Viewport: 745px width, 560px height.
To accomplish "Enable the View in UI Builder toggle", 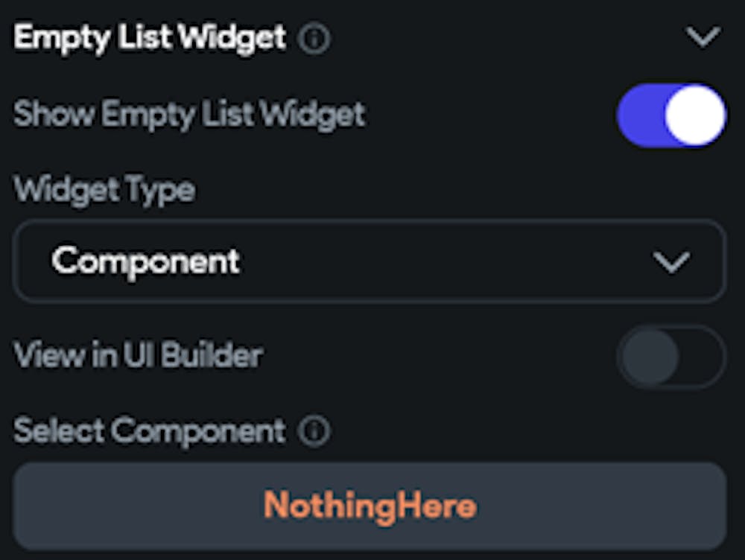I will pos(670,357).
